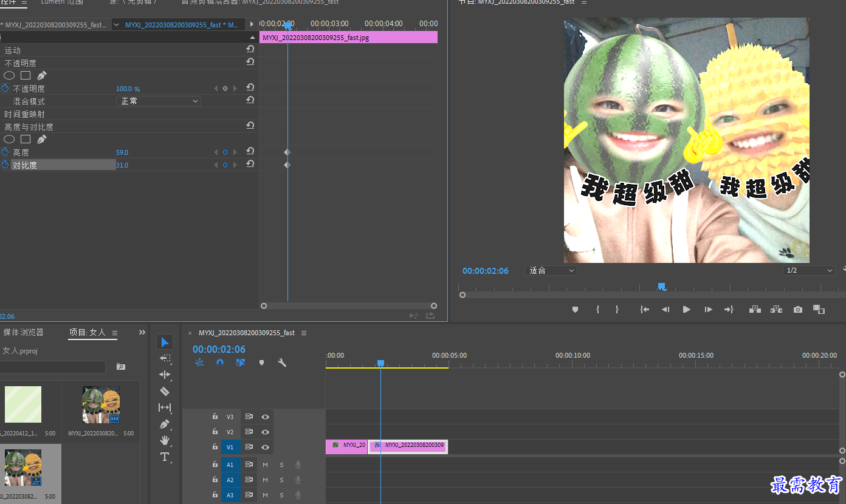Go to previous keyframe for 对比度
The width and height of the screenshot is (846, 504).
pos(215,165)
